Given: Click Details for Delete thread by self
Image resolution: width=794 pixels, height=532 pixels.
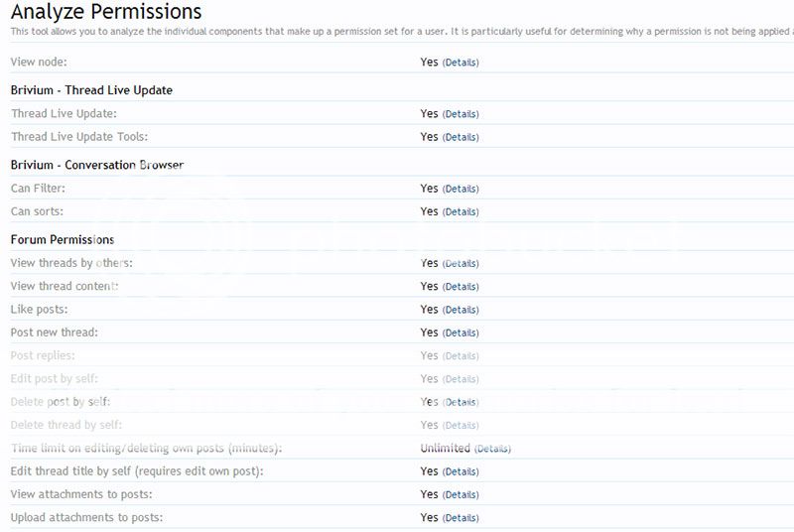Looking at the screenshot, I should (x=461, y=426).
